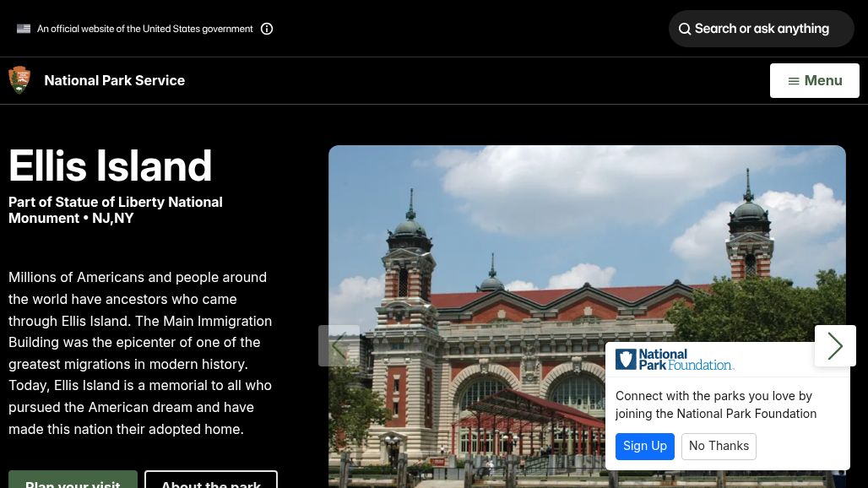This screenshot has height=488, width=868.
Task: Click the Plan your visit button
Action: (73, 480)
